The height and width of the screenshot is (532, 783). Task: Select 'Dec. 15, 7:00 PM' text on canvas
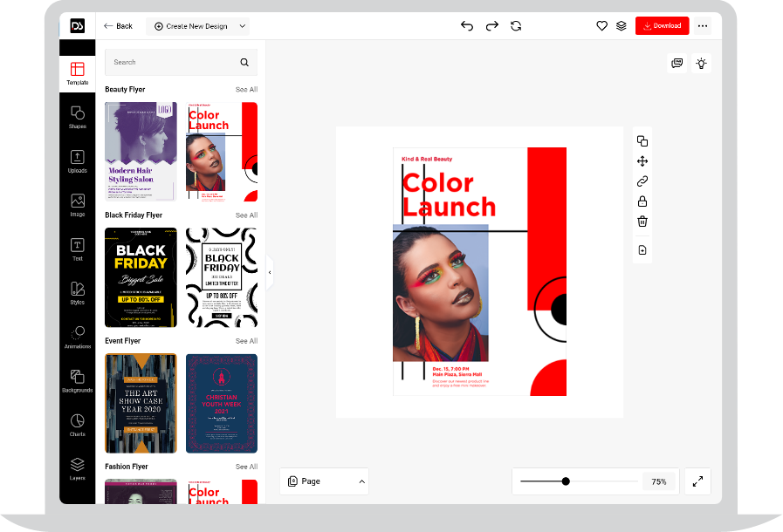tap(451, 369)
